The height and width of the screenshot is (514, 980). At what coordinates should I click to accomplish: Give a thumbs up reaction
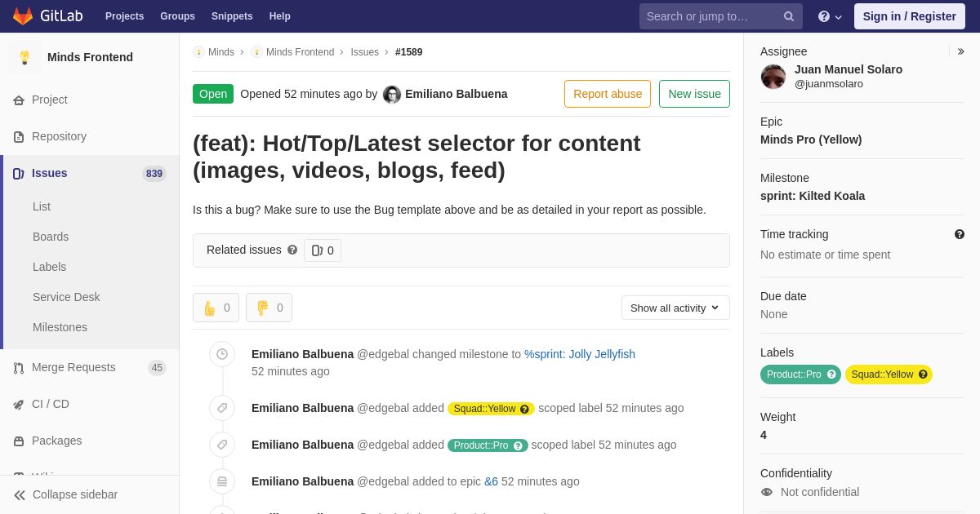pos(216,308)
